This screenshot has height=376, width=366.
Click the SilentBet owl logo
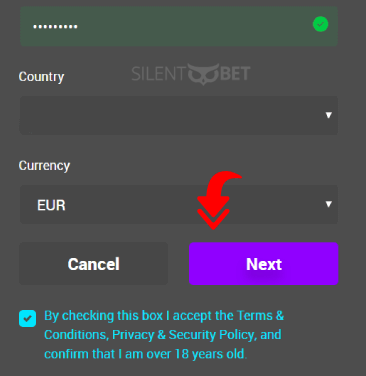203,74
